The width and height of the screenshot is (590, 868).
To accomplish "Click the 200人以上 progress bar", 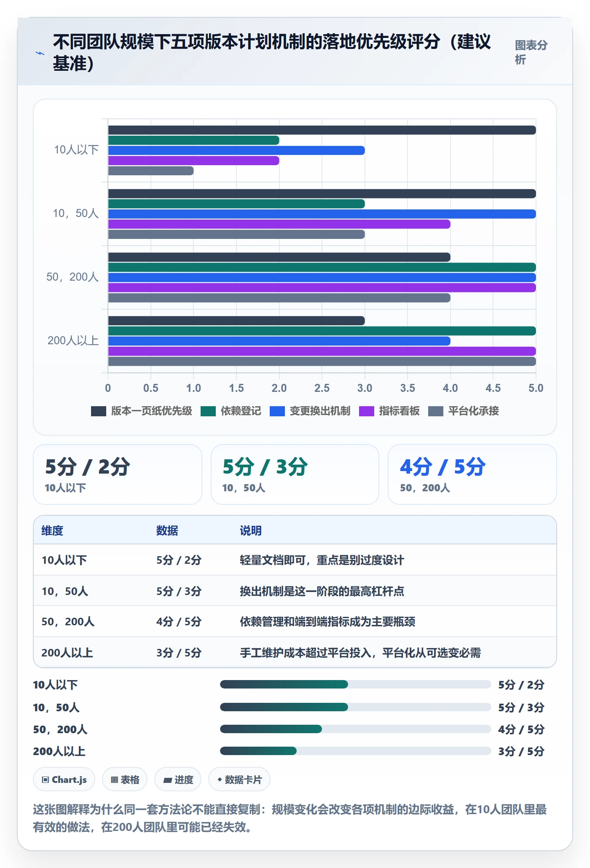I will [x=356, y=750].
